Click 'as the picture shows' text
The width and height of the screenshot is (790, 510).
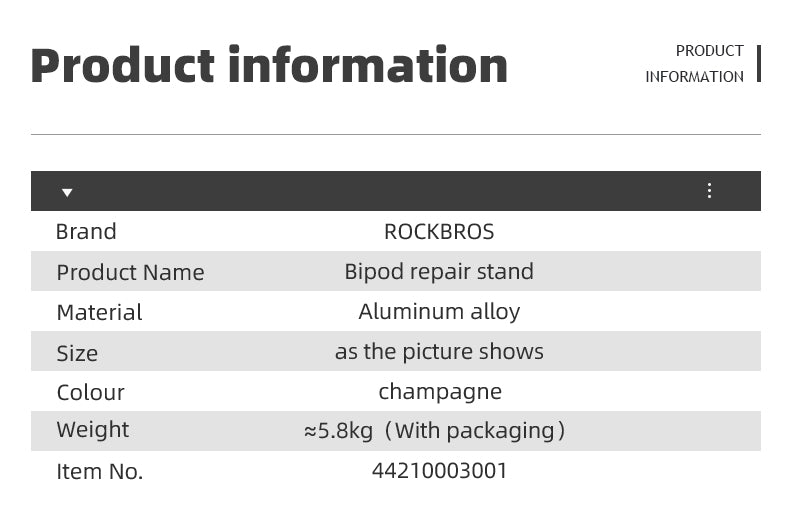click(x=439, y=351)
